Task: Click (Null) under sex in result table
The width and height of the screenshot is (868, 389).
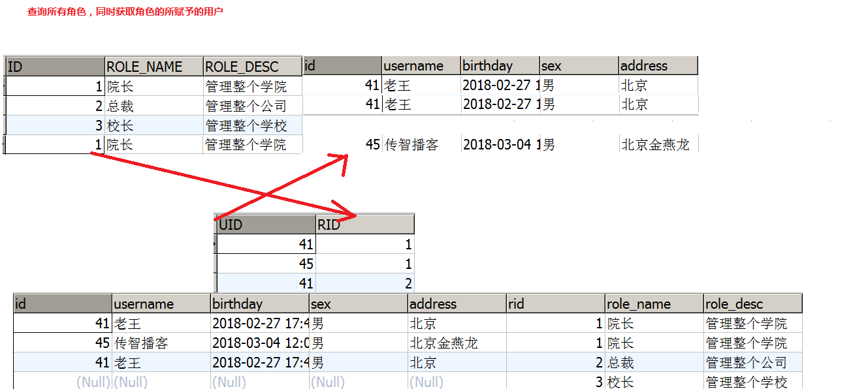Action: pos(359,381)
